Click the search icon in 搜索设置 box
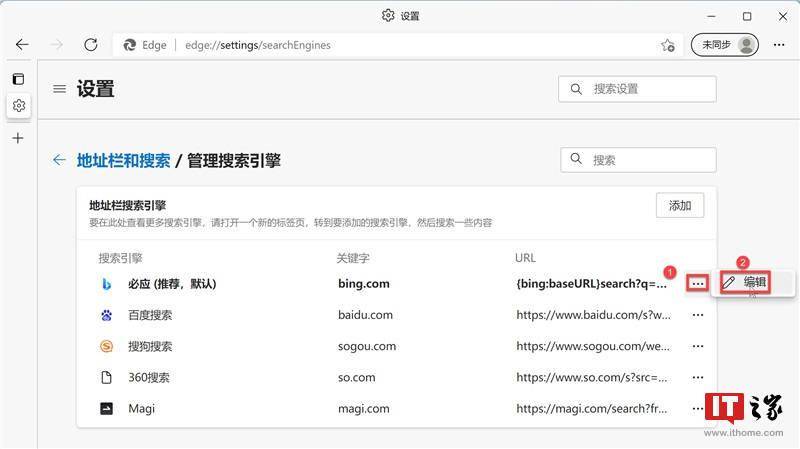The height and width of the screenshot is (449, 800). click(x=576, y=89)
